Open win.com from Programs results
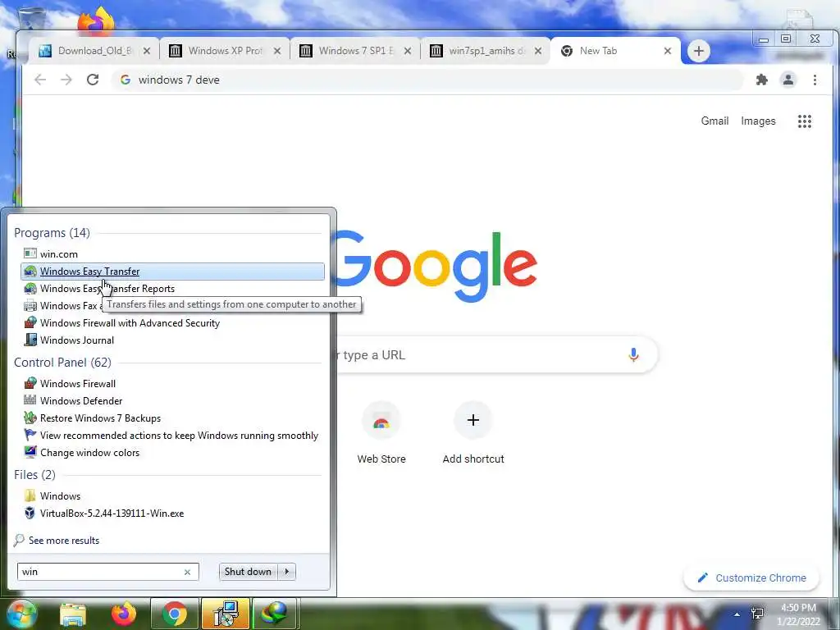 point(59,254)
